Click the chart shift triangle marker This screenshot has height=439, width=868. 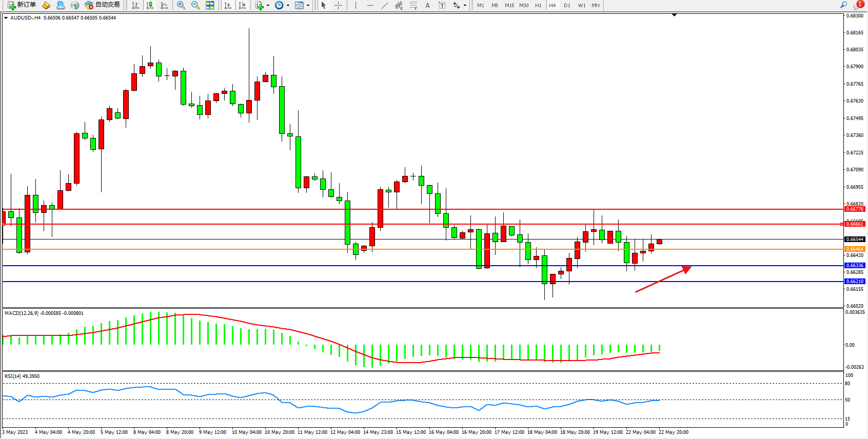point(674,15)
